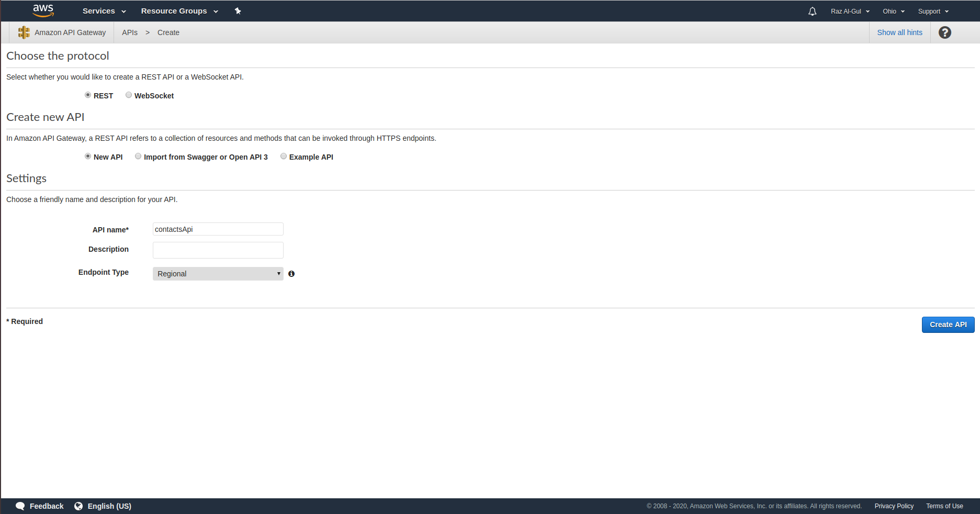This screenshot has width=980, height=514.
Task: Click the Show all hints link
Action: pos(899,32)
